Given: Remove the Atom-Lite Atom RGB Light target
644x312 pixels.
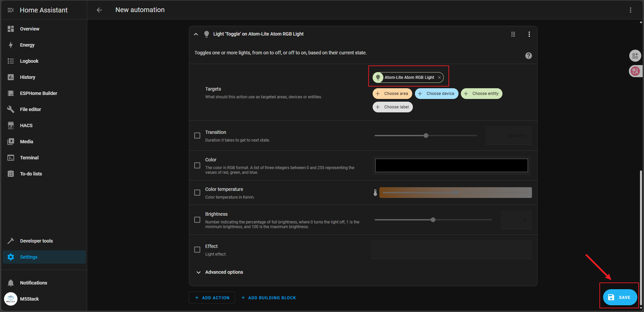Looking at the screenshot, I should coord(439,77).
